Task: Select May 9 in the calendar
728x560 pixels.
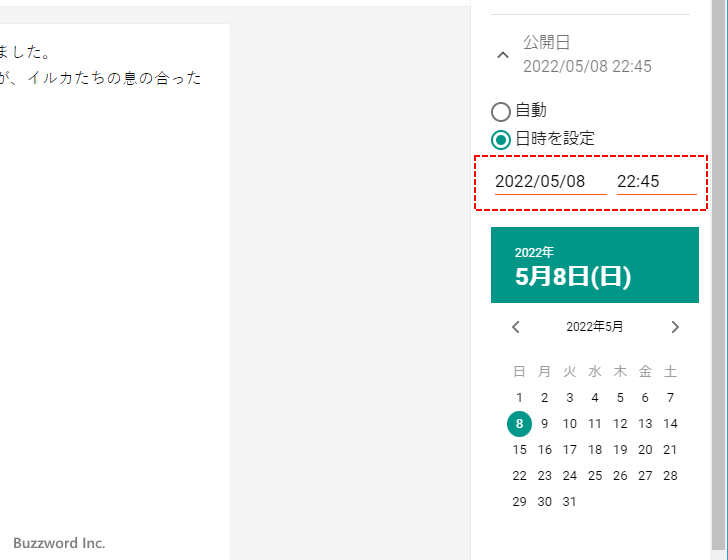Action: coord(545,423)
